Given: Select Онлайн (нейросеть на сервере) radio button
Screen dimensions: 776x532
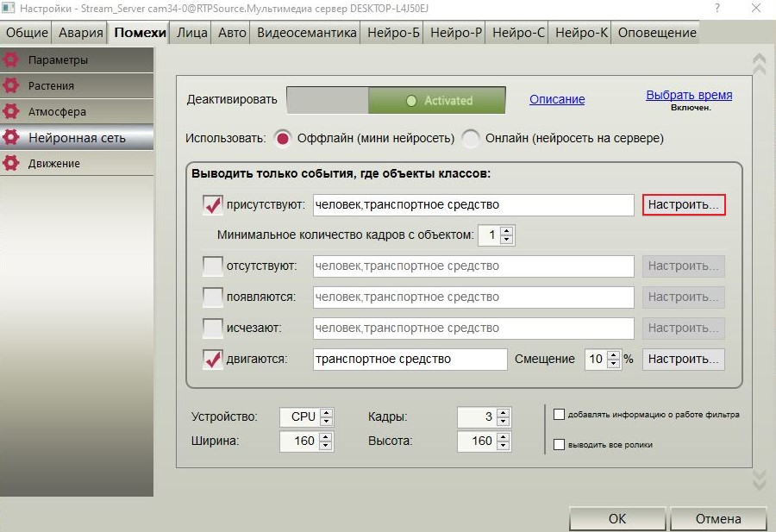Looking at the screenshot, I should [x=471, y=138].
